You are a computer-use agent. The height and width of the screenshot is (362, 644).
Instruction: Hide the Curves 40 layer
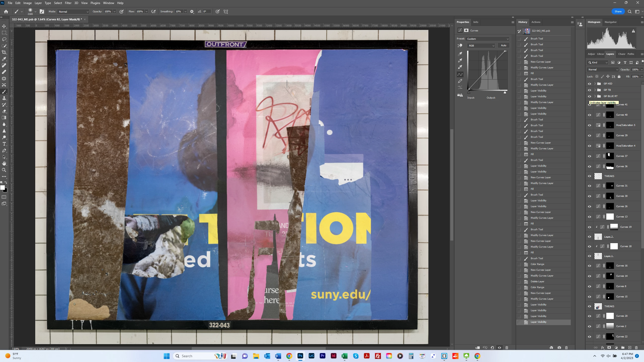tap(589, 115)
